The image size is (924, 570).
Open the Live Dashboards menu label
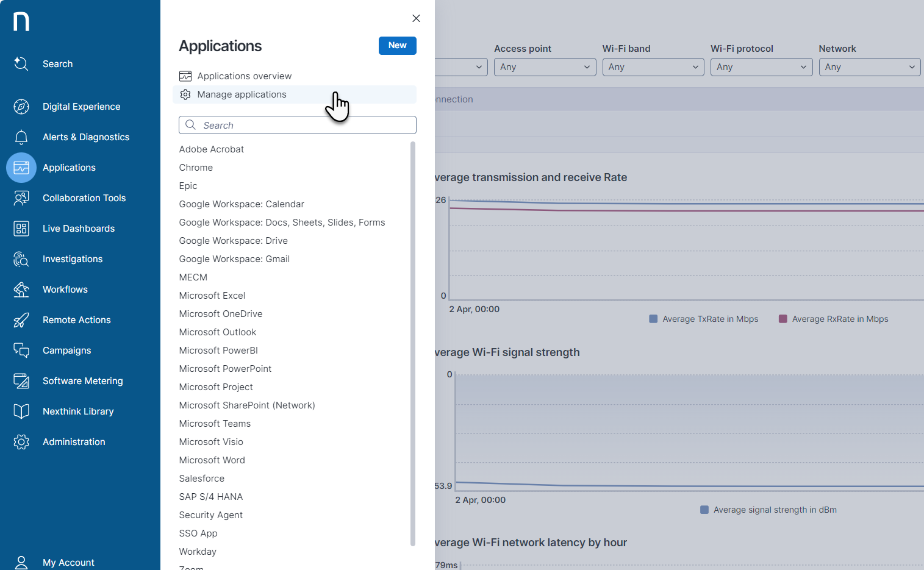click(x=79, y=229)
